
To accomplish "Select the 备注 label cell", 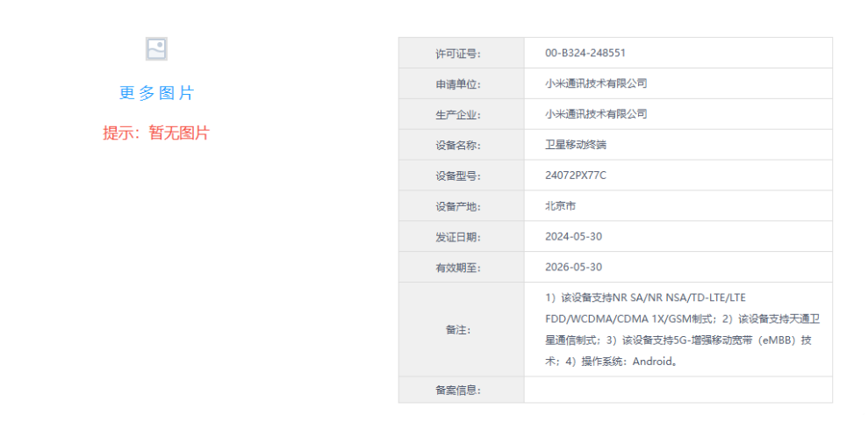I will pos(460,330).
